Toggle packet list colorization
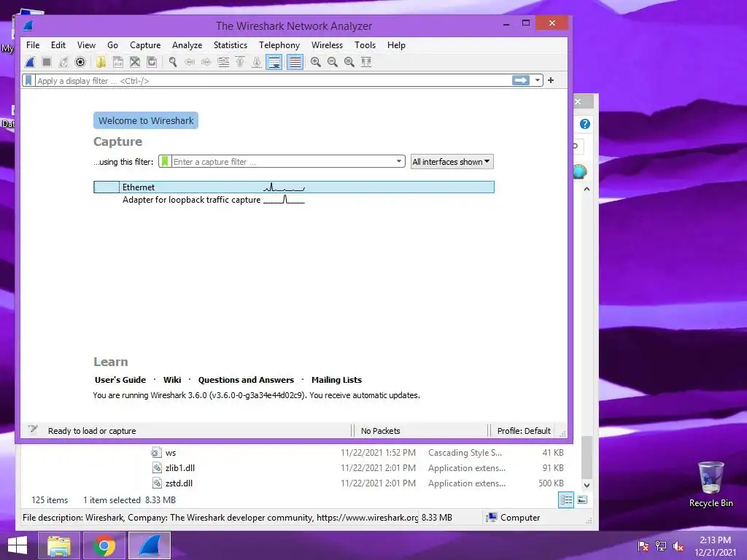 295,62
